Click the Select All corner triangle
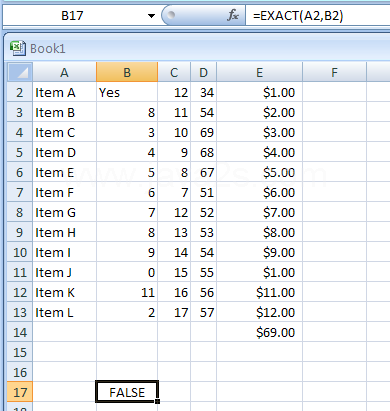Viewport: 390px width, 411px height. [x=20, y=72]
